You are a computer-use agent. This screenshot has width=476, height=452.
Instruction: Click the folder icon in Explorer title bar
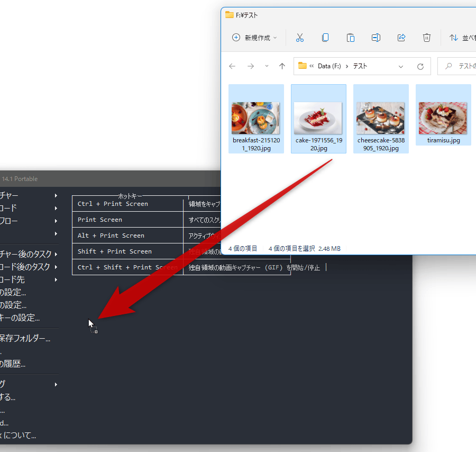pyautogui.click(x=230, y=15)
